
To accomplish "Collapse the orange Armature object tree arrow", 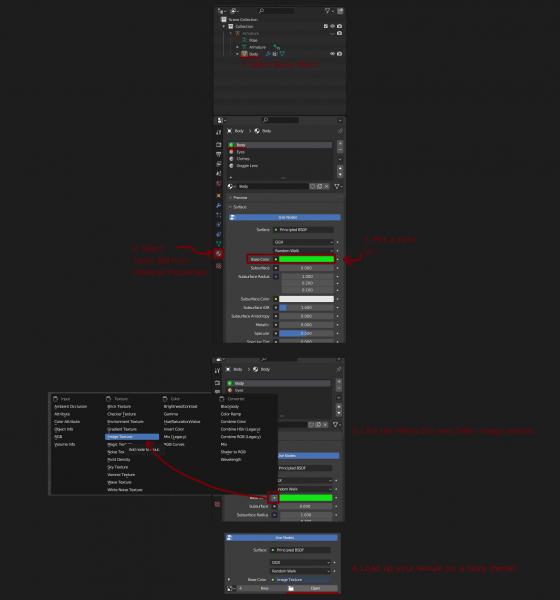I will [x=231, y=33].
